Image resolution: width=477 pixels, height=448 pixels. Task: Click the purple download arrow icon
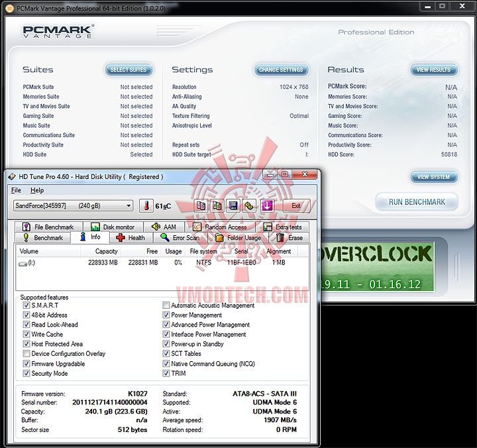pos(267,206)
